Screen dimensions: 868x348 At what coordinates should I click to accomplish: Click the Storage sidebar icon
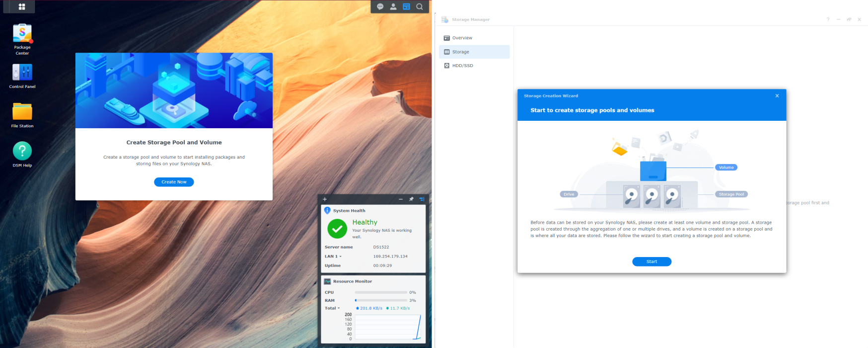coord(446,52)
